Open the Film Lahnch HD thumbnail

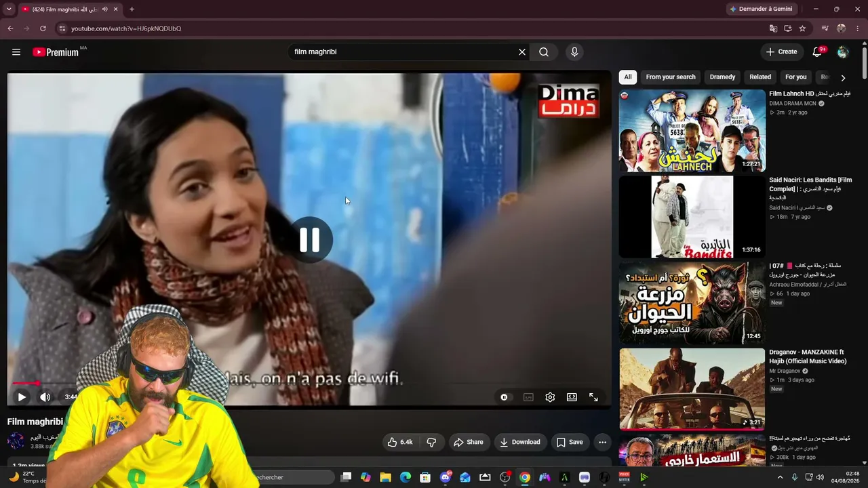coord(692,131)
